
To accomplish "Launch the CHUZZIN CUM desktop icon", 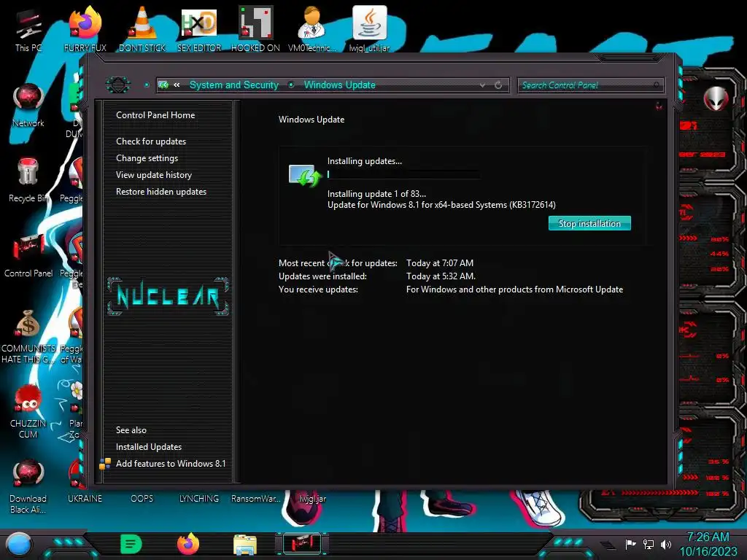I will [28, 411].
